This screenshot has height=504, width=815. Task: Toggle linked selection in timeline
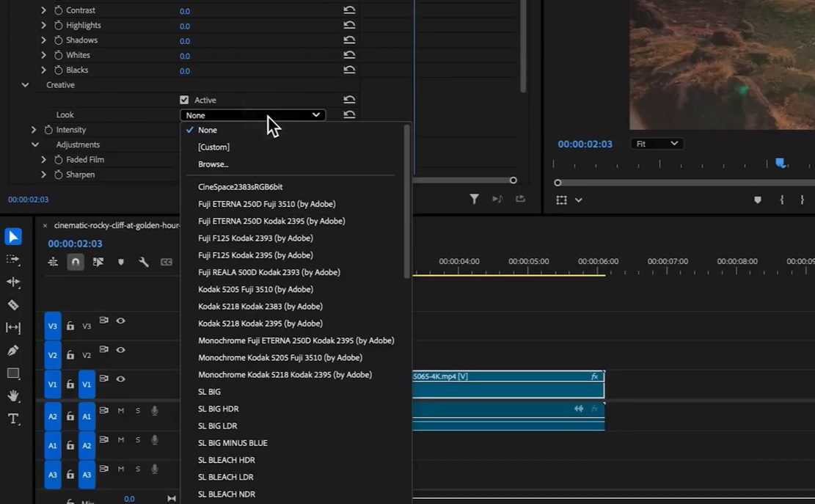coord(98,262)
